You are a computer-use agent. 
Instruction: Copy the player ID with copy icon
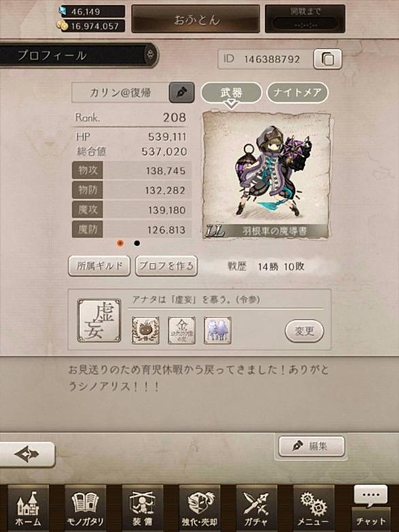(328, 59)
